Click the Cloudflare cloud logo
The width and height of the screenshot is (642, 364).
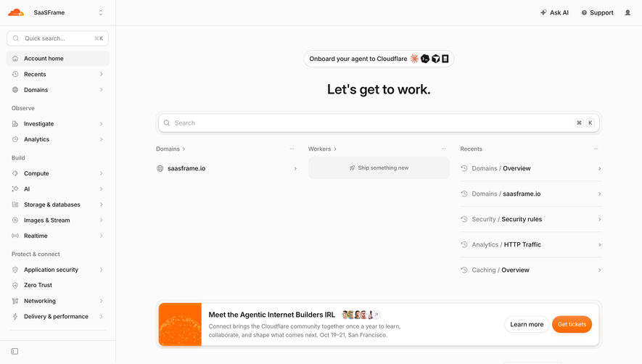(16, 12)
